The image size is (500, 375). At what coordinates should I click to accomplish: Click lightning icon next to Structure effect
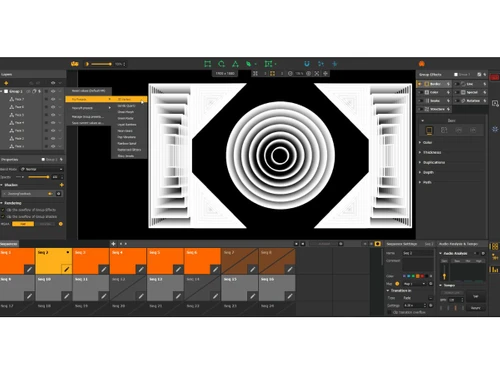[x=448, y=109]
